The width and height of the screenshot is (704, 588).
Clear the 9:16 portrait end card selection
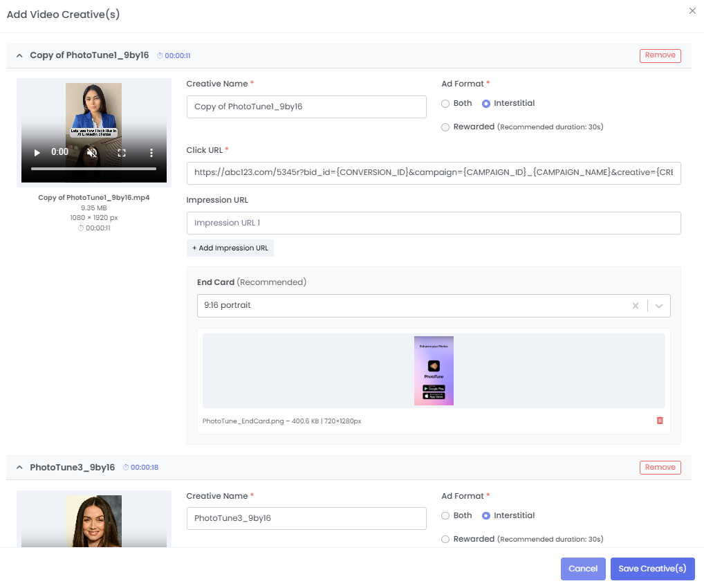[x=635, y=306]
